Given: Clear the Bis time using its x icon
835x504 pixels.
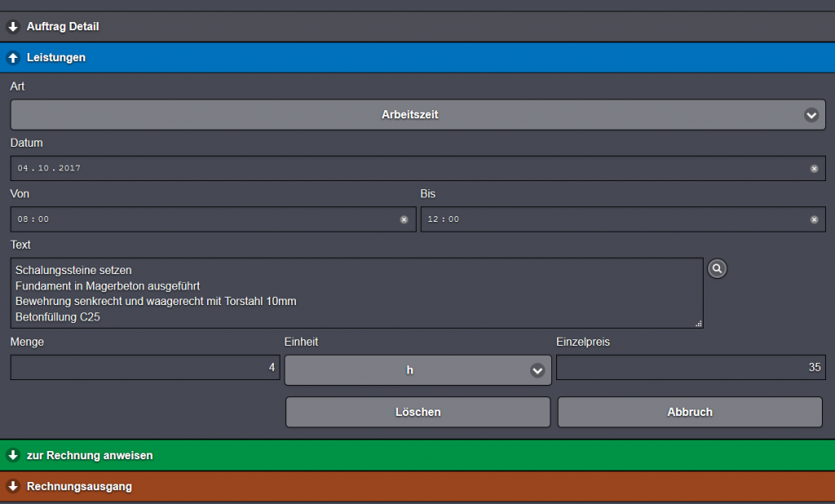Looking at the screenshot, I should (x=814, y=219).
